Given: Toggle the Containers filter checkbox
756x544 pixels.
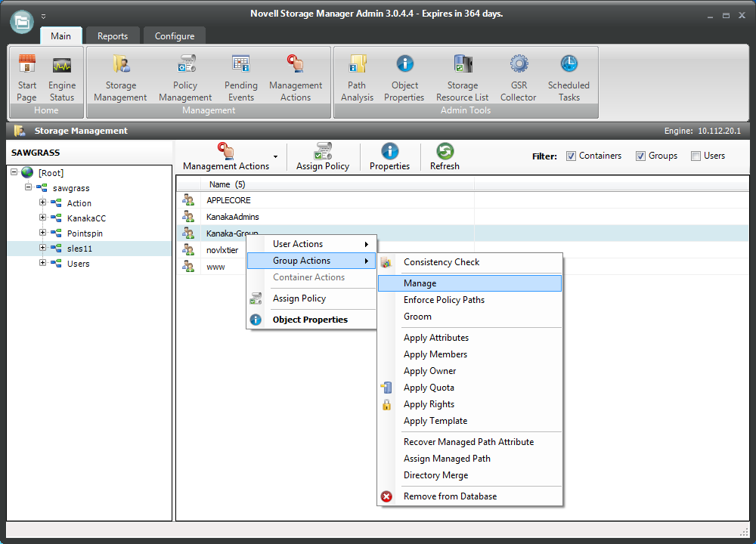Looking at the screenshot, I should (571, 156).
